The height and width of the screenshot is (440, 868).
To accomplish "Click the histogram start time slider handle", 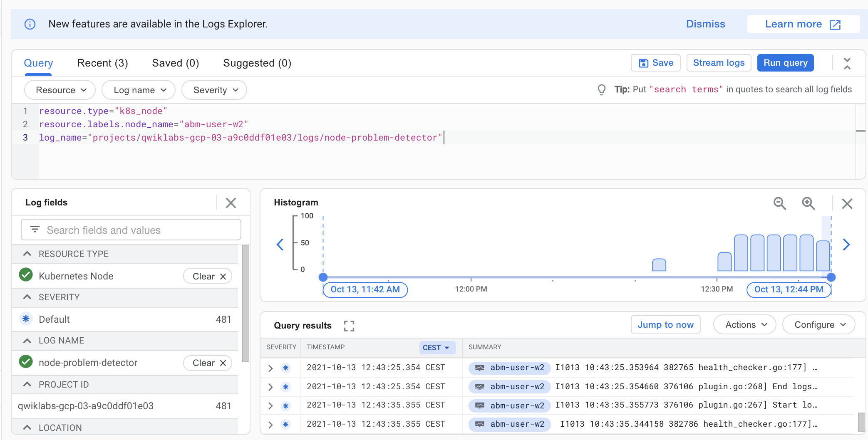I will click(x=323, y=277).
